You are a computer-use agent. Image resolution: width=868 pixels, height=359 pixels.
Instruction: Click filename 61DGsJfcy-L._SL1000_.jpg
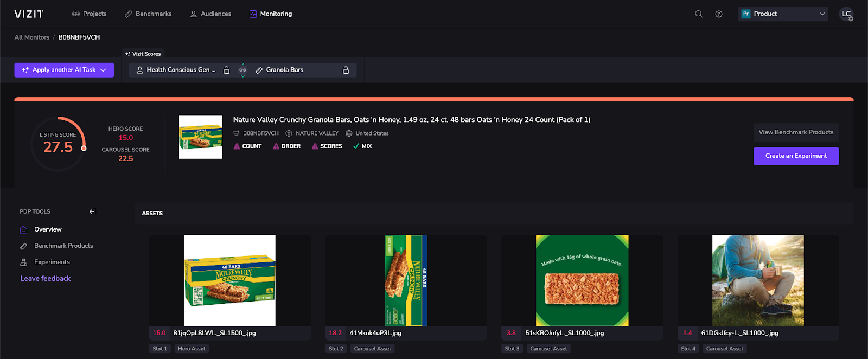click(739, 333)
